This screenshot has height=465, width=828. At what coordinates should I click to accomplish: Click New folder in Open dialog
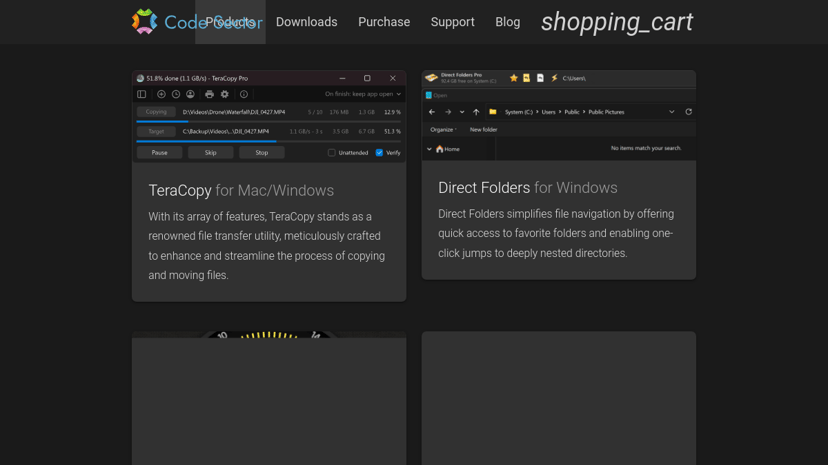483,129
